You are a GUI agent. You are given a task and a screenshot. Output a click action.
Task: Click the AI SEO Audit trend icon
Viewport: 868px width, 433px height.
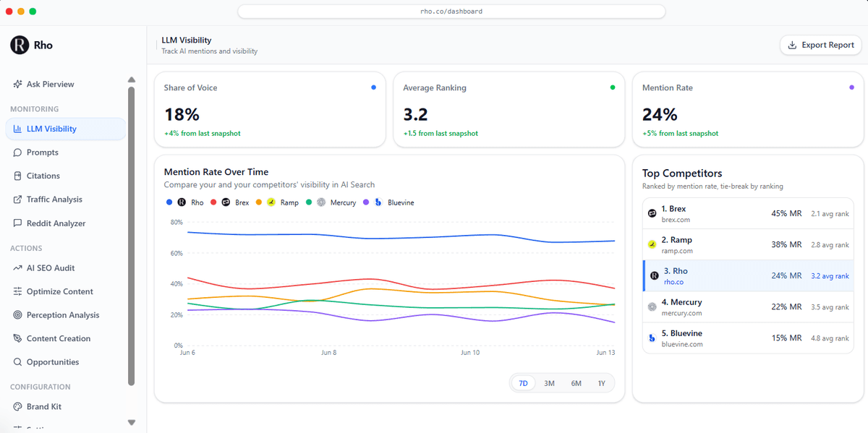[x=18, y=267]
